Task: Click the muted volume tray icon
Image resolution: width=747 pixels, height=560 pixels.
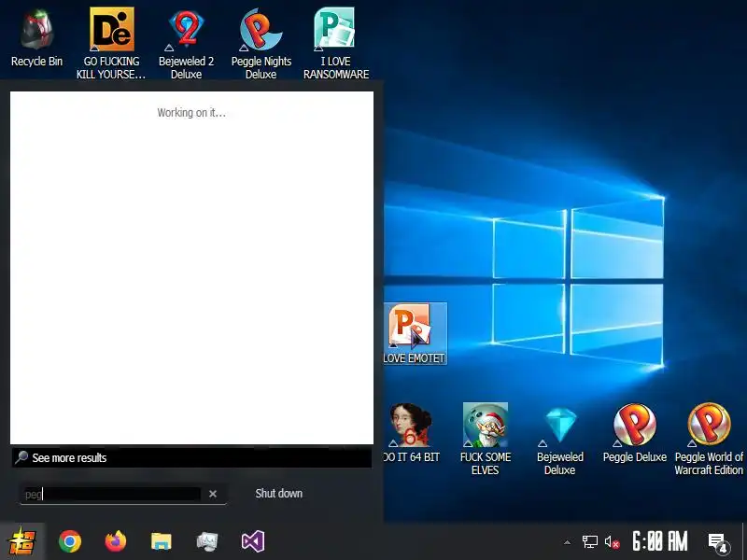Action: tap(612, 542)
